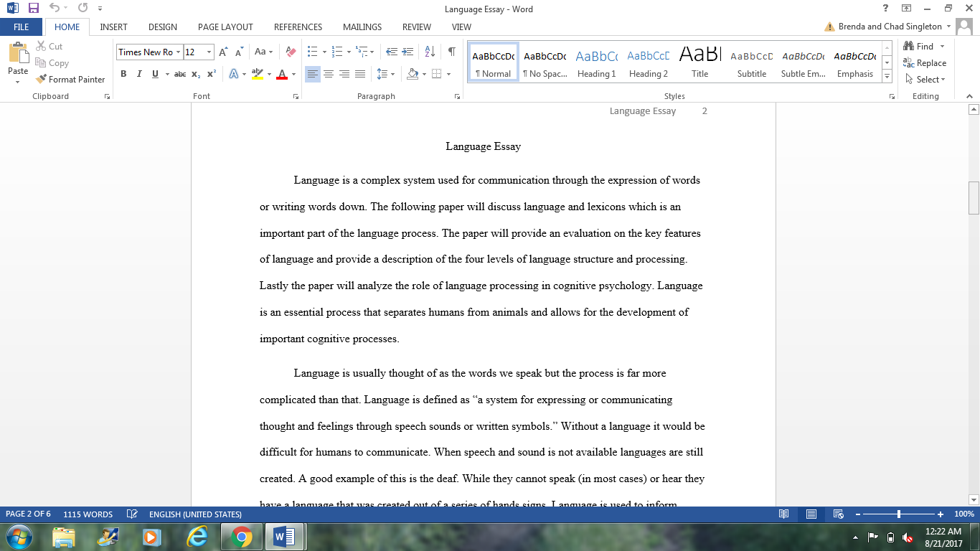Toggle the bulleted list
This screenshot has height=551, width=980.
[x=312, y=52]
